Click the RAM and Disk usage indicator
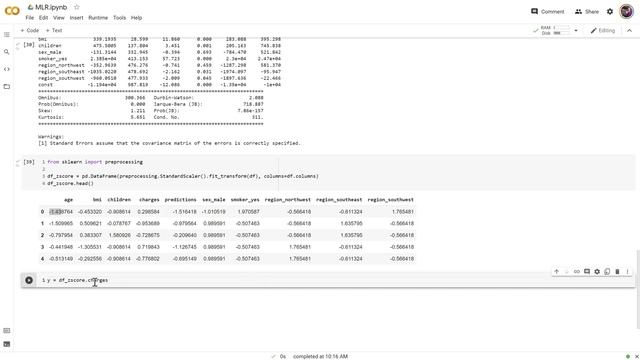 pos(551,31)
